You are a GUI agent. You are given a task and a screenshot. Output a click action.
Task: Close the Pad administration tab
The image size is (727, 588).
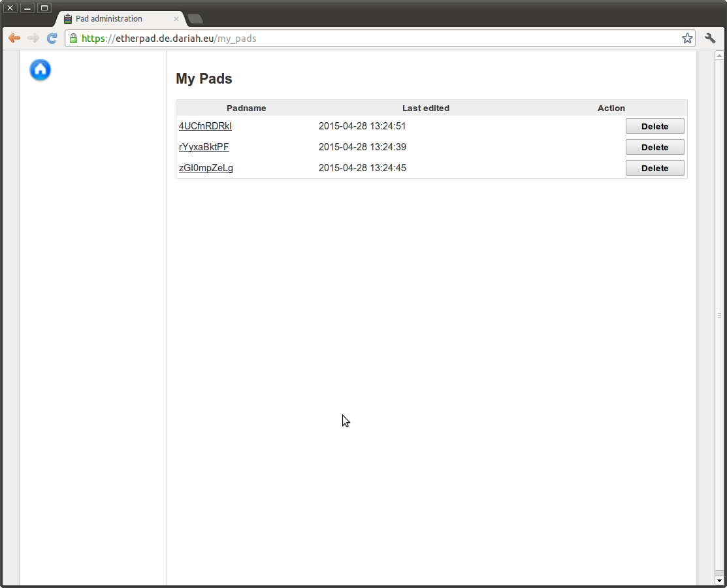pyautogui.click(x=176, y=19)
